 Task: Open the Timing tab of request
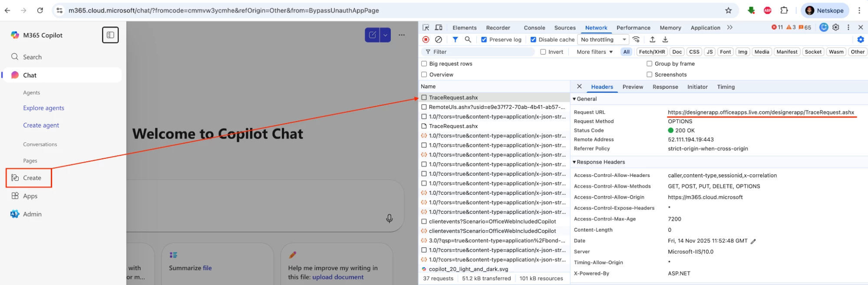tap(726, 87)
